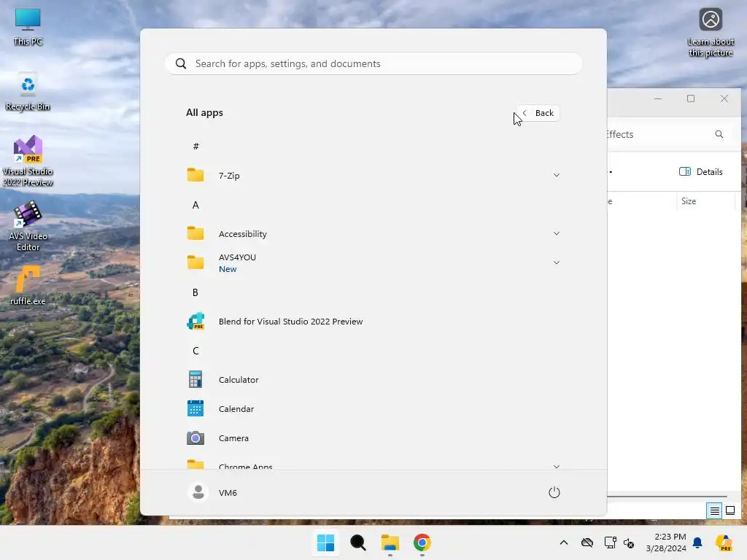Maximize the File Explorer window
Image resolution: width=747 pixels, height=560 pixels.
[x=691, y=98]
